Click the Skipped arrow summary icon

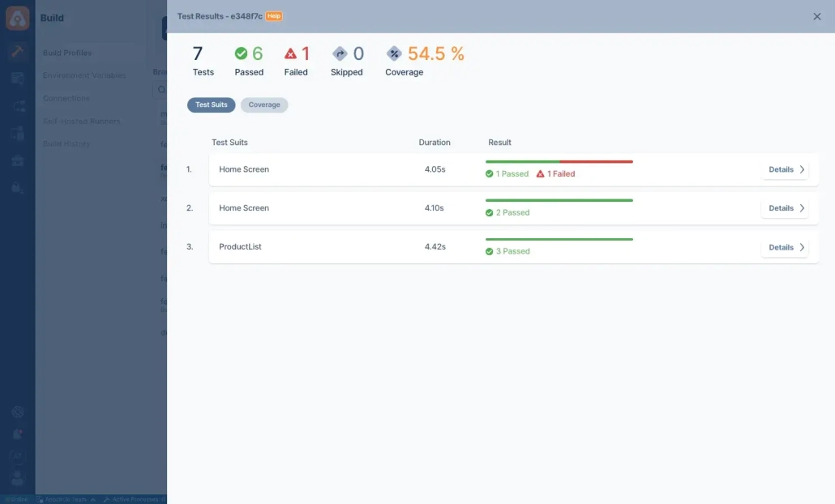point(340,53)
